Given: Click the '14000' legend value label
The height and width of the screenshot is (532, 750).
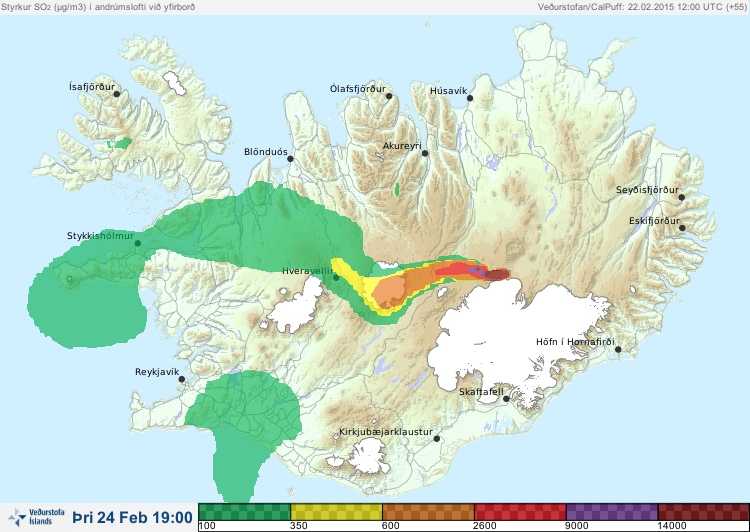Looking at the screenshot, I should pos(672,526).
